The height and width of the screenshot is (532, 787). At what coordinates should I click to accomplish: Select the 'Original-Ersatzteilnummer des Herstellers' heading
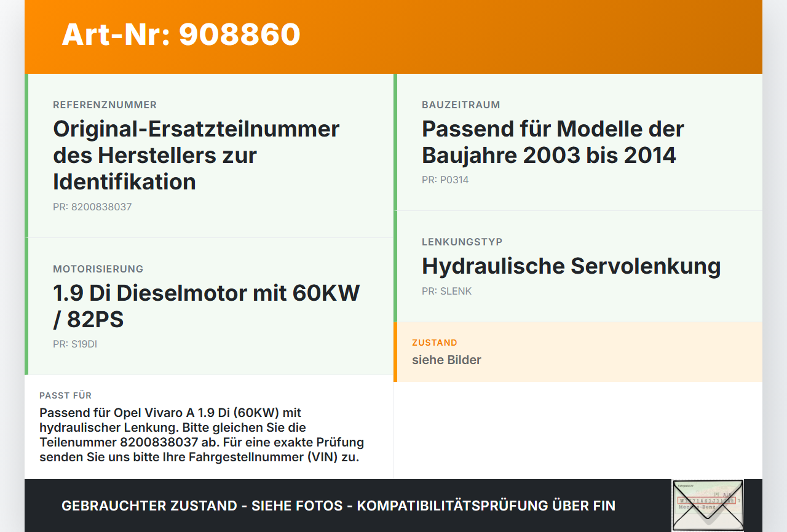[196, 155]
